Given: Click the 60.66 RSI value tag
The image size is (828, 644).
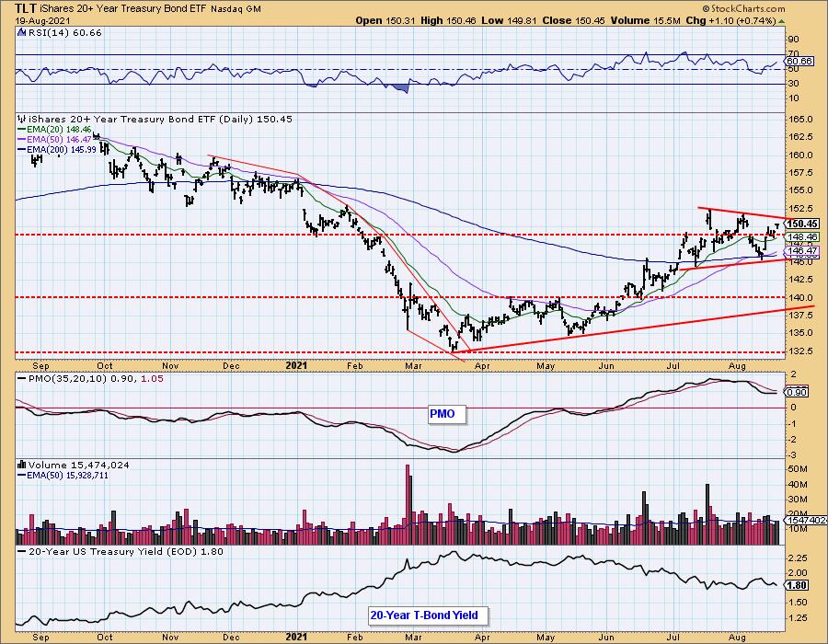Looking at the screenshot, I should pos(799,62).
